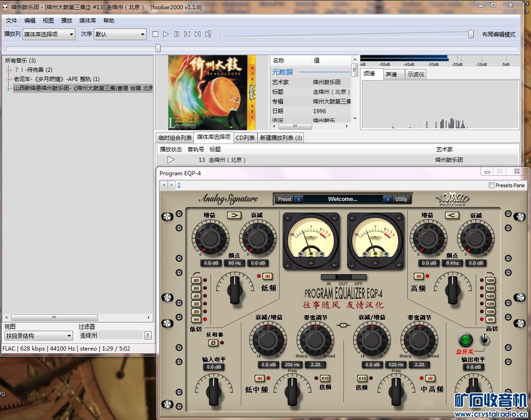The height and width of the screenshot is (420, 531).
Task: Select 12K high cut frequency button
Action: (491, 304)
